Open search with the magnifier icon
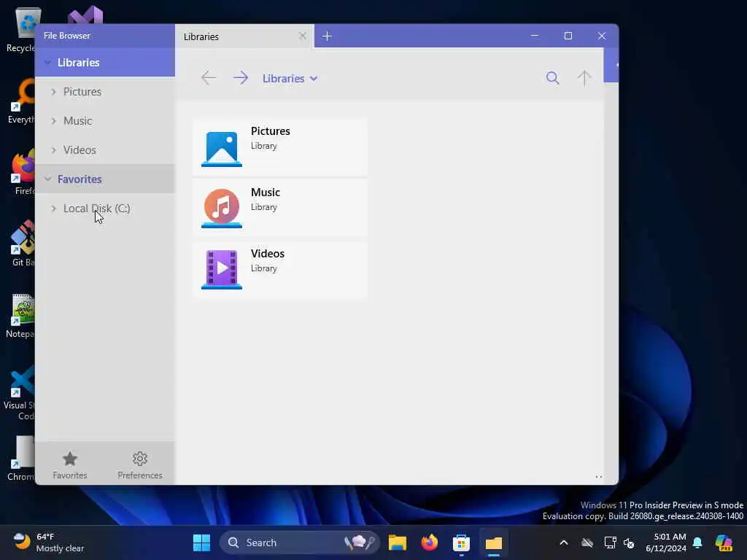This screenshot has height=560, width=747. (x=552, y=77)
